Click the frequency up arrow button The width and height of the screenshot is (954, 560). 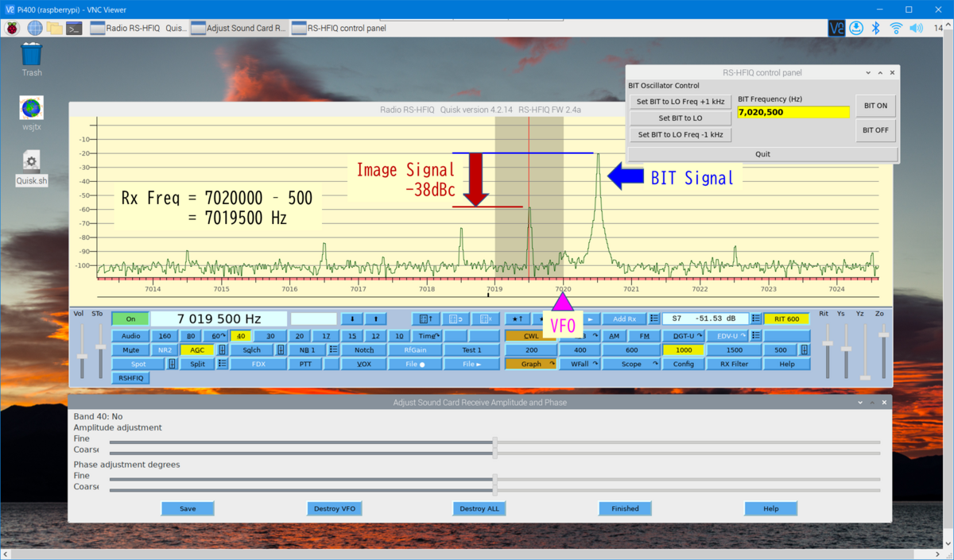pos(375,319)
